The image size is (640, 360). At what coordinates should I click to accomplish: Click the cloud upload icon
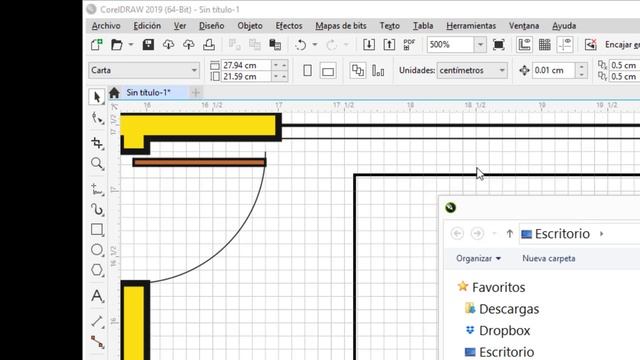[x=189, y=44]
